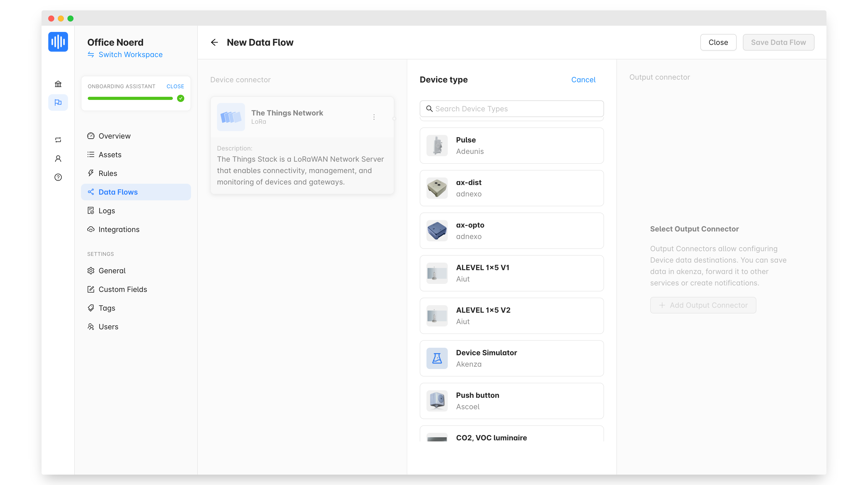The image size is (868, 485).
Task: Go to Tags settings
Action: [136, 308]
